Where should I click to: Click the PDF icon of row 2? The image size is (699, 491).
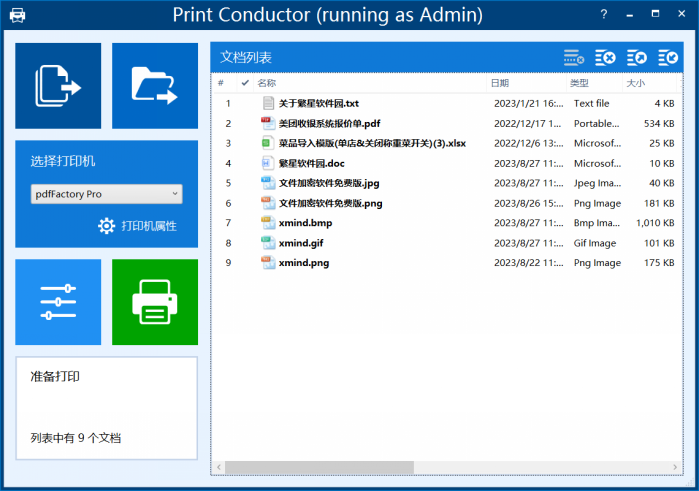pyautogui.click(x=268, y=124)
